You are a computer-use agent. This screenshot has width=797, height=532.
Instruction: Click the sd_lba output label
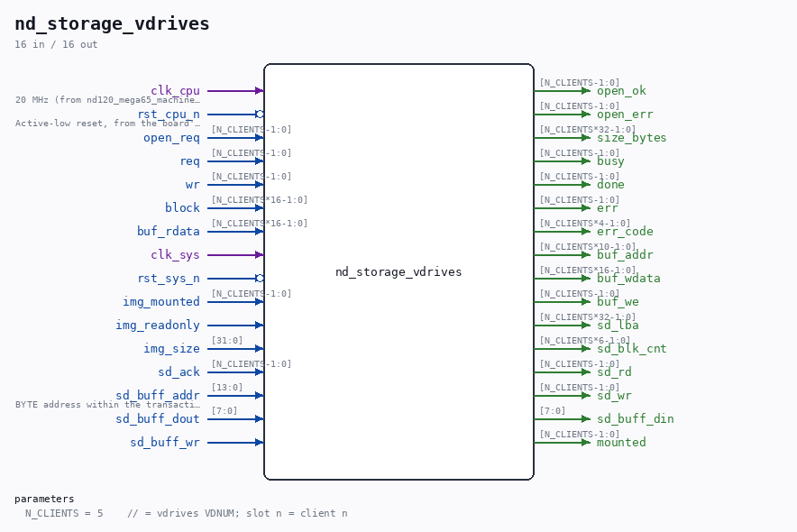point(618,325)
